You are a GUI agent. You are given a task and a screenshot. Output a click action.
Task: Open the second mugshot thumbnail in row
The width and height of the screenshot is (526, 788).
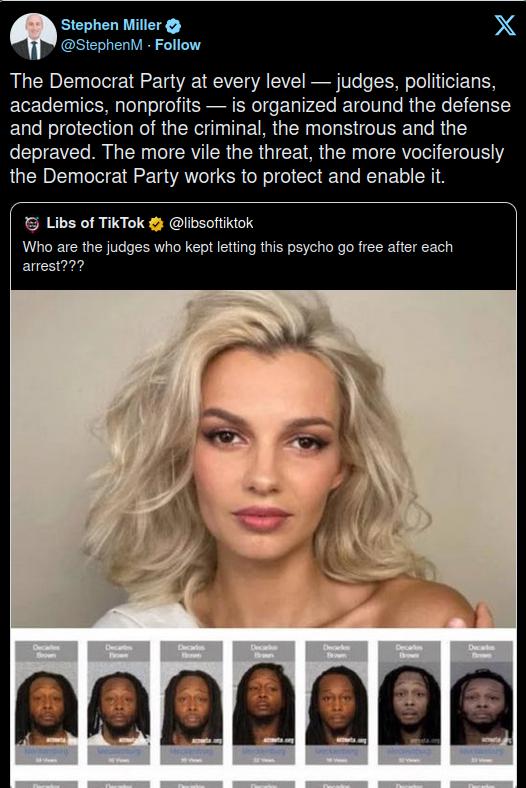click(x=119, y=703)
